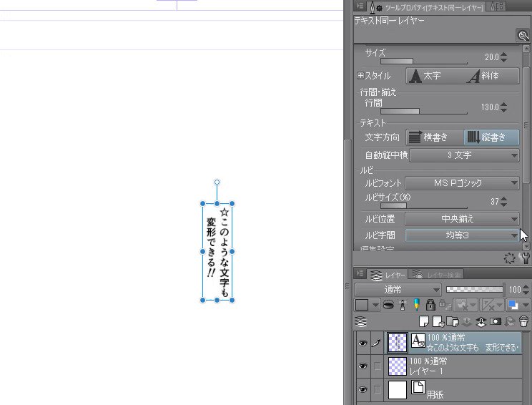Click the palette color square swatch
Screen dimensions: 532x405
(x=362, y=305)
